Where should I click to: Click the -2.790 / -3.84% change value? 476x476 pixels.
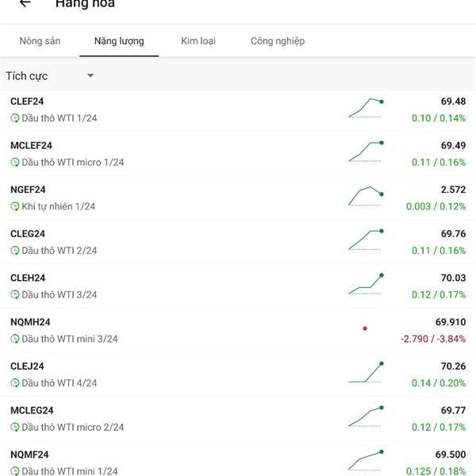pyautogui.click(x=433, y=339)
